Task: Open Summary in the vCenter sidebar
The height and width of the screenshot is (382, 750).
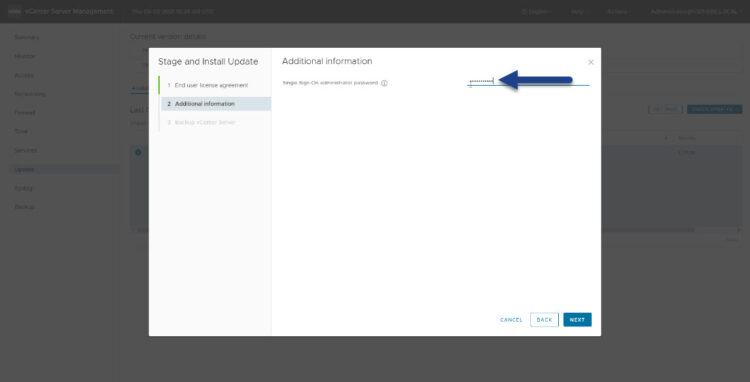Action: coord(27,37)
